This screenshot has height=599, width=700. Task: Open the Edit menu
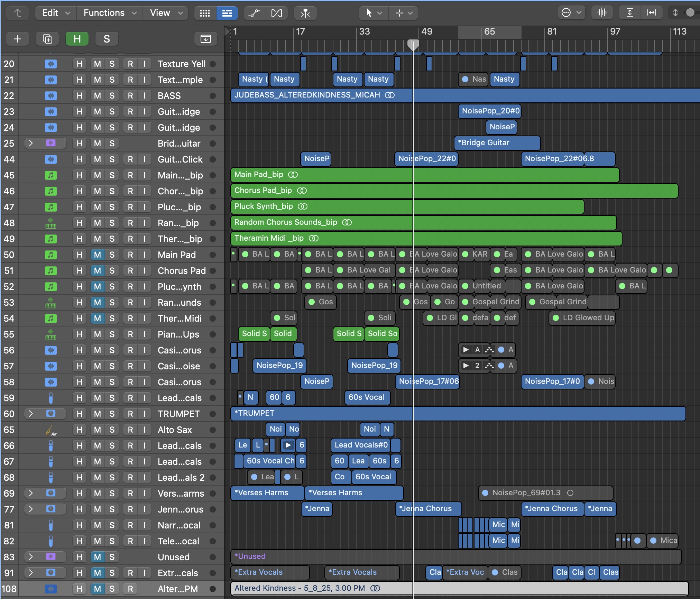pos(56,13)
